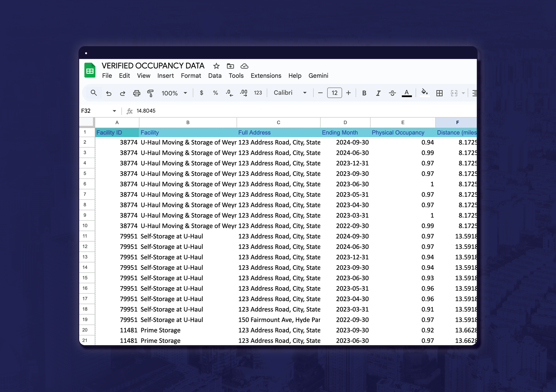The height and width of the screenshot is (392, 556).
Task: Star the Verified Occupancy Data document
Action: click(216, 66)
